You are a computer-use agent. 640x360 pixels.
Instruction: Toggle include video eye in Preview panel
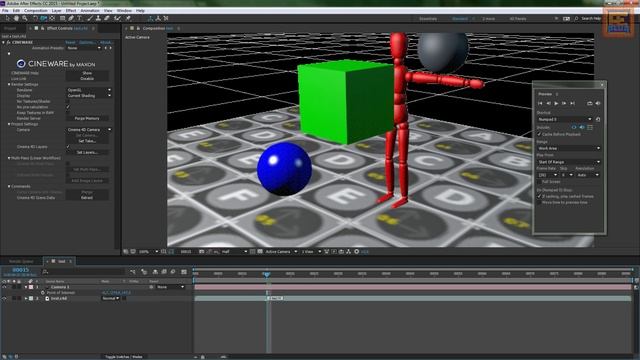click(574, 128)
